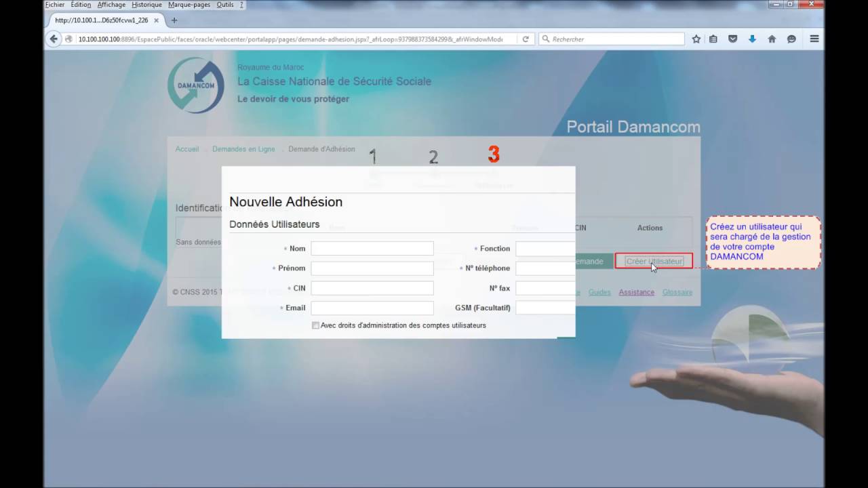
Task: Go to browser home page icon
Action: pos(772,39)
